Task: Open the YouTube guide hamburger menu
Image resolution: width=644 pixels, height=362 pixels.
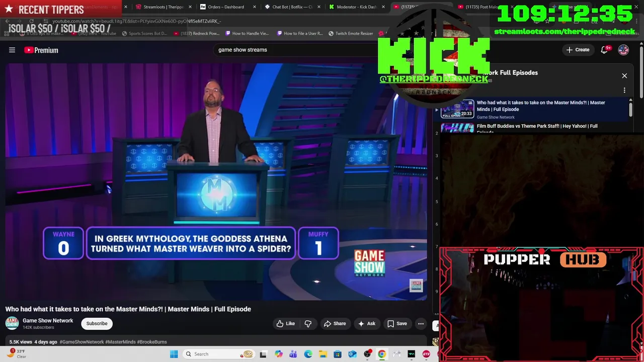Action: click(x=12, y=50)
